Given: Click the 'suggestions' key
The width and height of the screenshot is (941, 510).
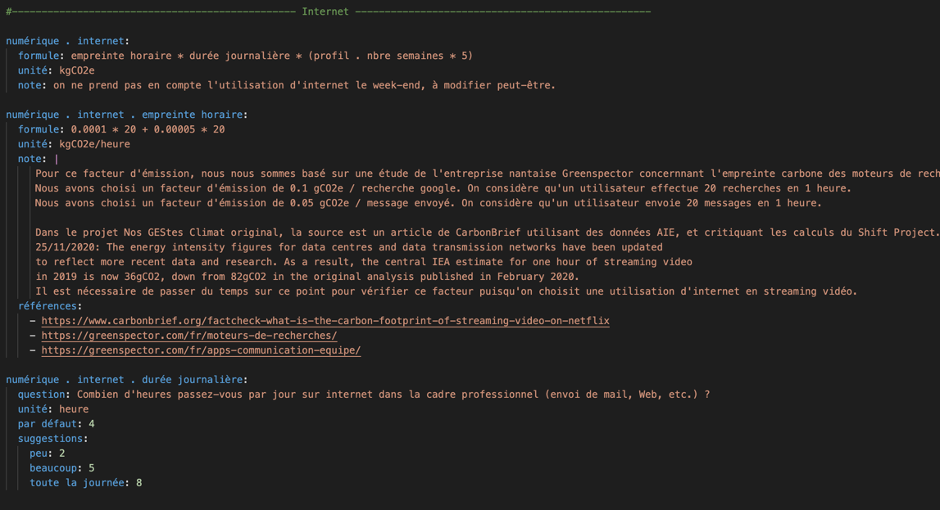Looking at the screenshot, I should coord(50,439).
